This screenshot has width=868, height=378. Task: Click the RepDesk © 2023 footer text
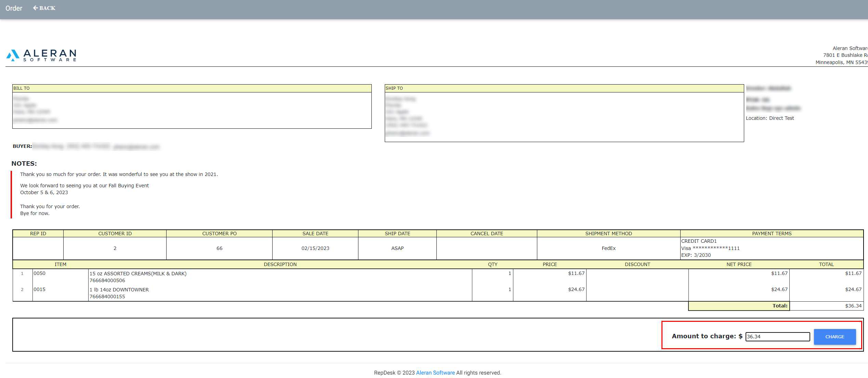[394, 373]
